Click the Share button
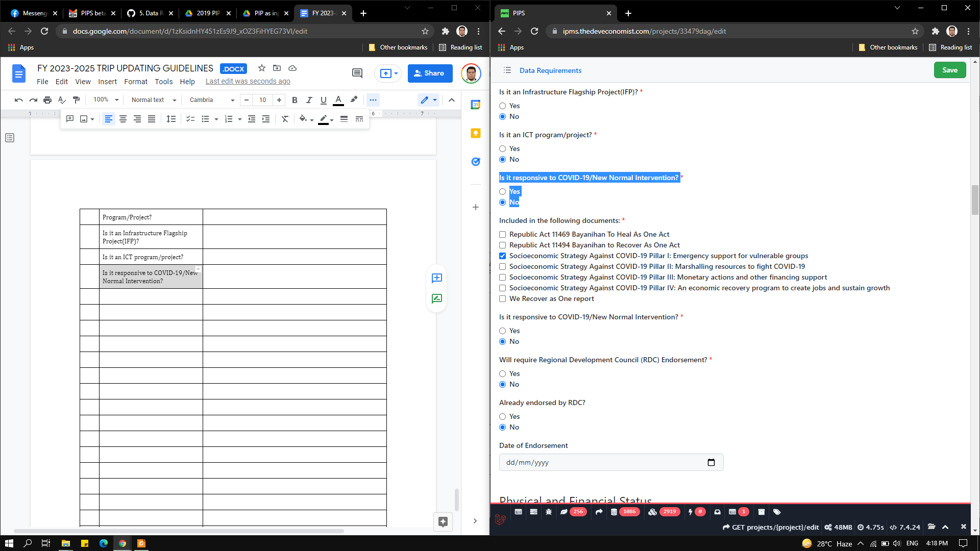Viewport: 980px width, 551px height. click(430, 73)
